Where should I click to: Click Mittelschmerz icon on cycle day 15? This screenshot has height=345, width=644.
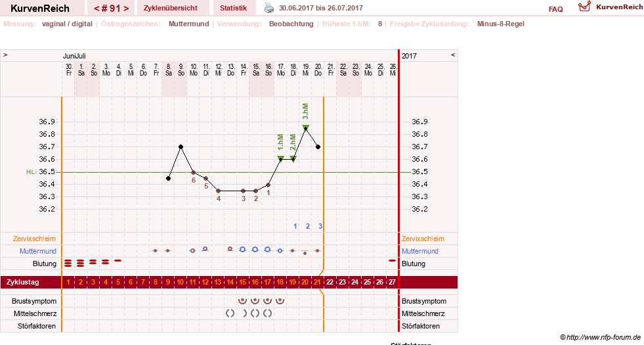pyautogui.click(x=244, y=313)
